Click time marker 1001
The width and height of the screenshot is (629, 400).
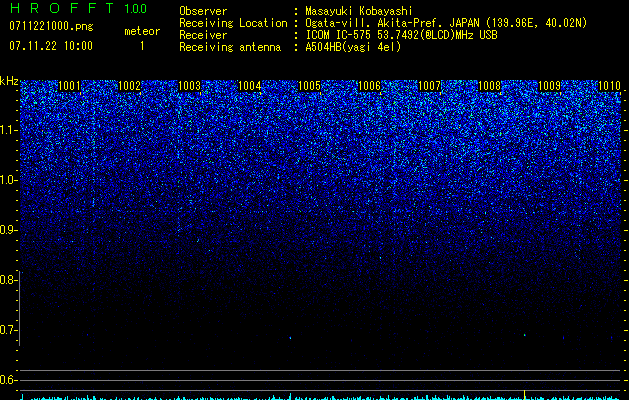[69, 86]
